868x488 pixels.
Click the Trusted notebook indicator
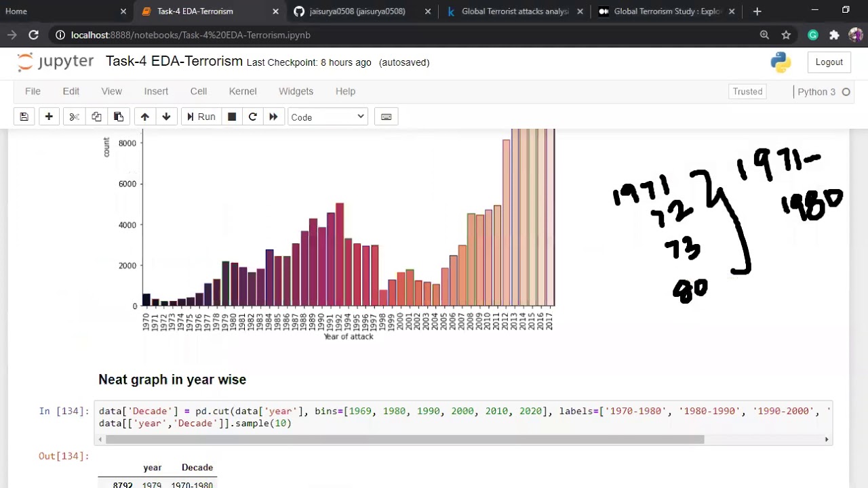(x=747, y=91)
